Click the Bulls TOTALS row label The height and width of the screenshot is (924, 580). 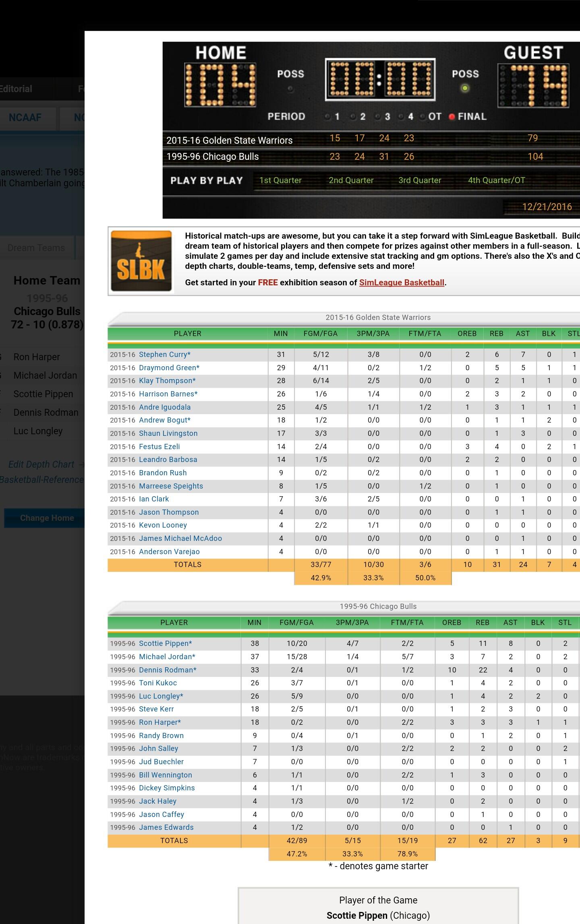174,841
